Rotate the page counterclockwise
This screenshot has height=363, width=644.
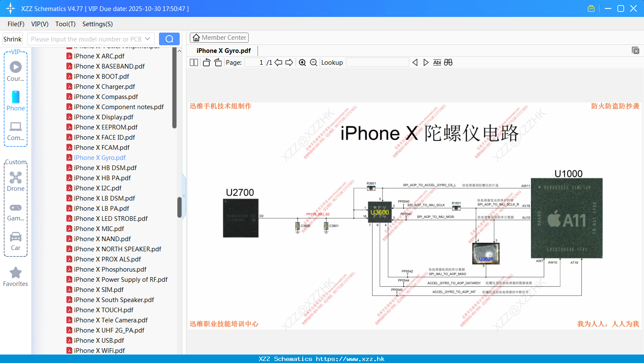[x=206, y=62]
